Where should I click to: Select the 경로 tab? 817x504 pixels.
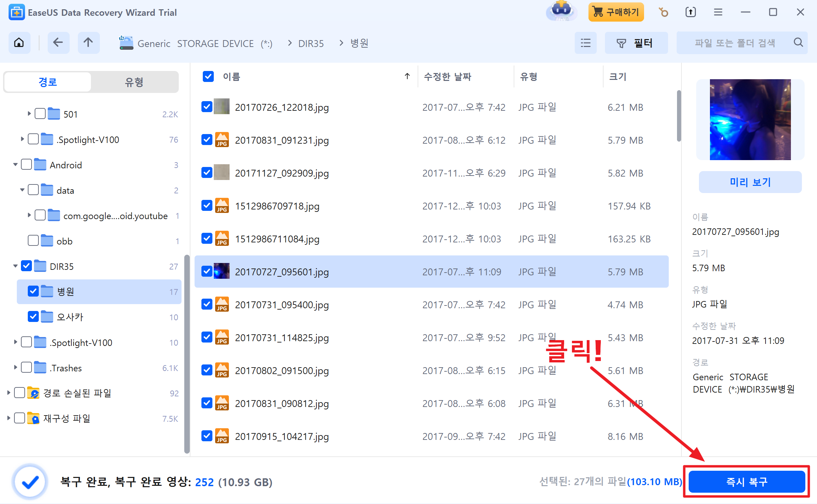click(48, 82)
